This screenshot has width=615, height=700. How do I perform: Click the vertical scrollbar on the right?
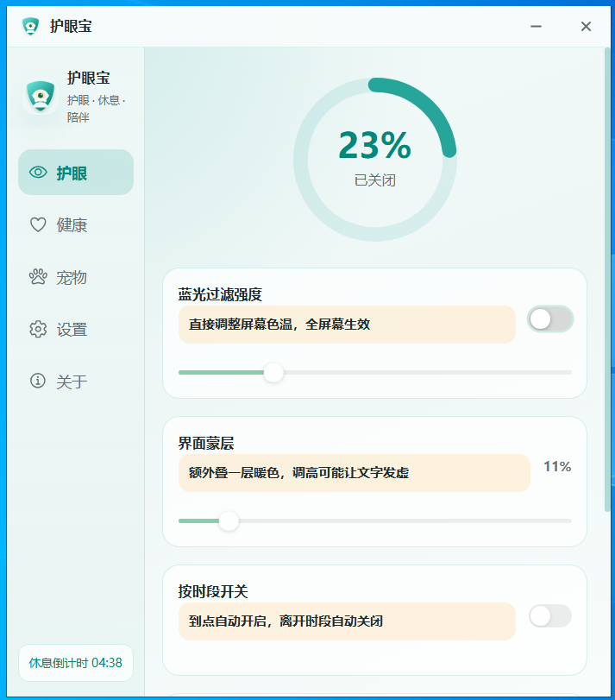point(607,280)
